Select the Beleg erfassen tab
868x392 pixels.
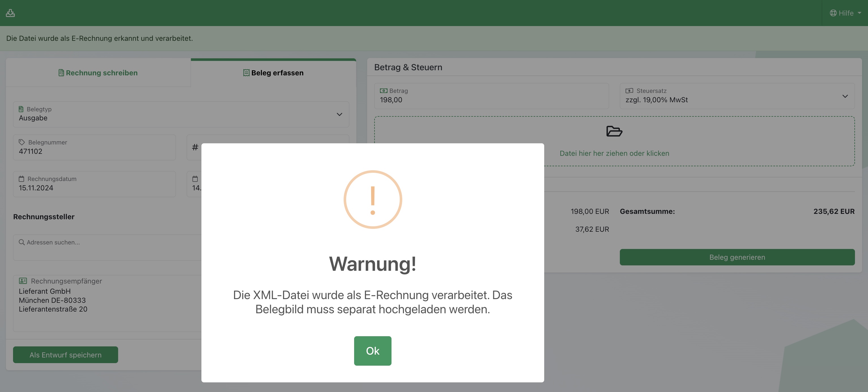coord(273,73)
